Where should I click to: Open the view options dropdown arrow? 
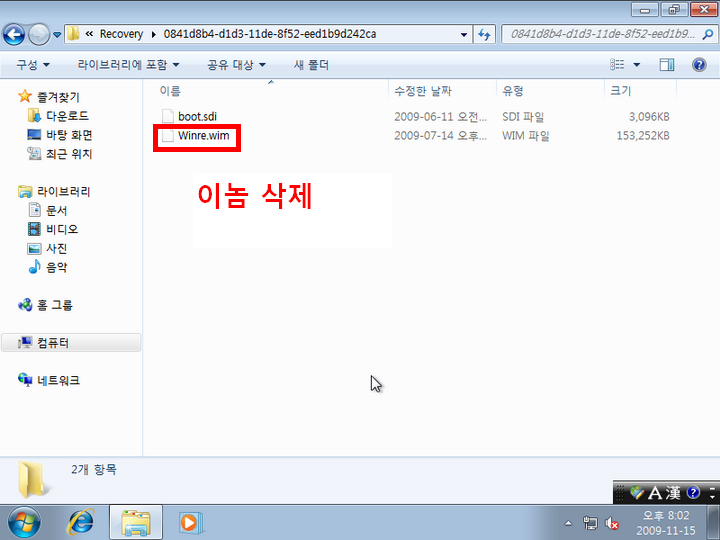(x=636, y=65)
